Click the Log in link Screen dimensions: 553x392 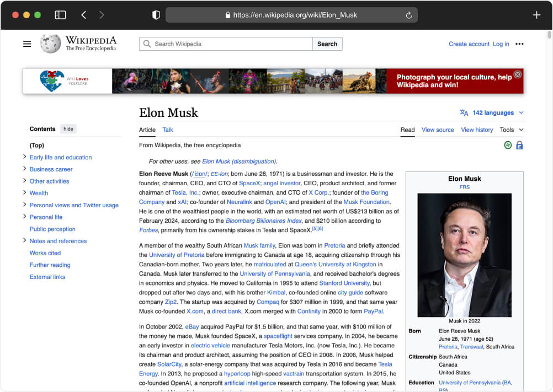coord(501,44)
